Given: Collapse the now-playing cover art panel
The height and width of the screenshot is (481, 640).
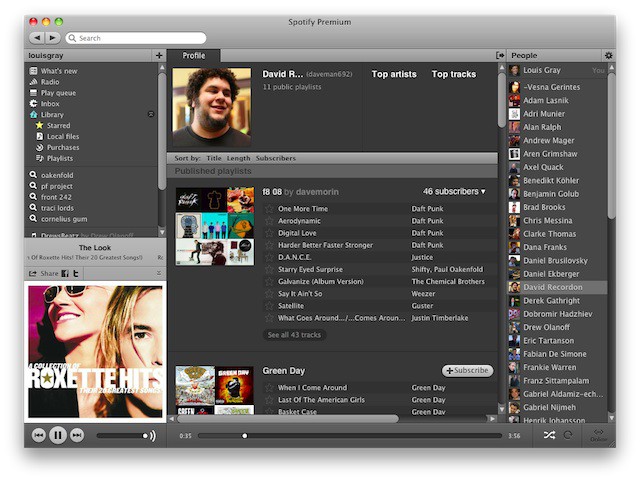Looking at the screenshot, I should [x=159, y=273].
